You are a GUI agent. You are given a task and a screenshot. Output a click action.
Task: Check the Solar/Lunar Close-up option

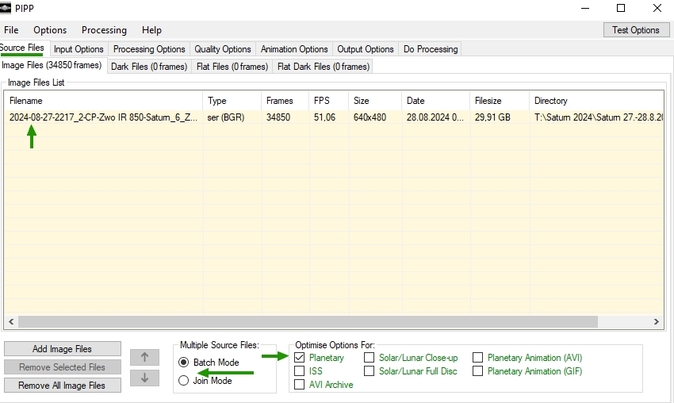(369, 357)
